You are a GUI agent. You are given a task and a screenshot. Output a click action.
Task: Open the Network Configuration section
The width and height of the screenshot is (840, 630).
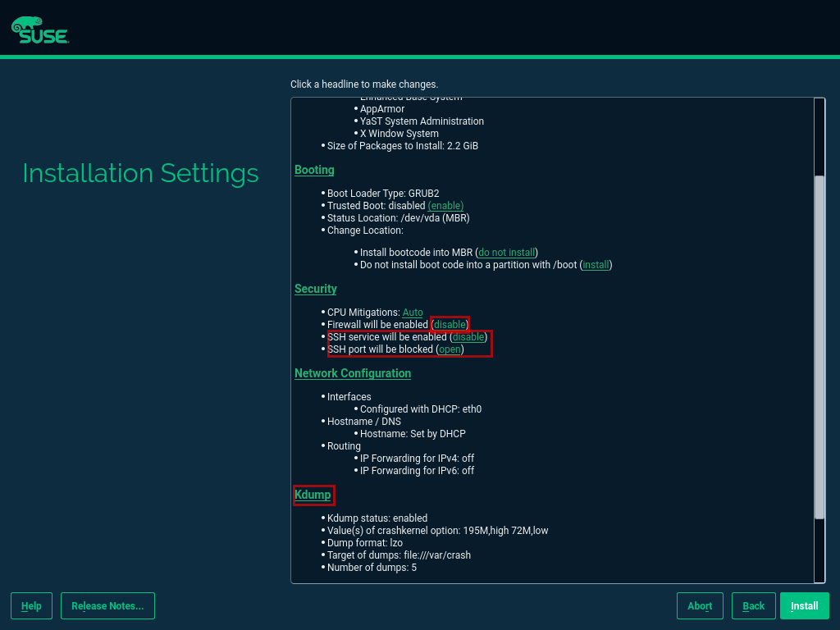[x=352, y=372]
